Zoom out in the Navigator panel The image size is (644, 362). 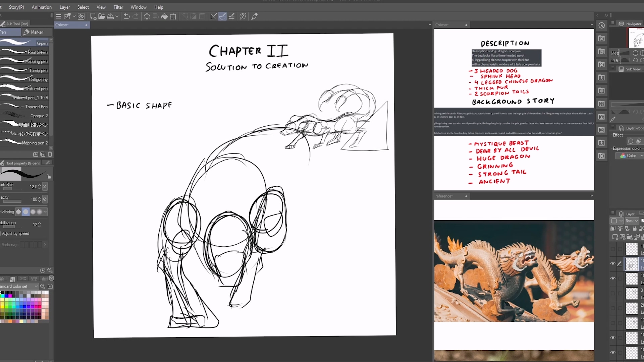635,53
